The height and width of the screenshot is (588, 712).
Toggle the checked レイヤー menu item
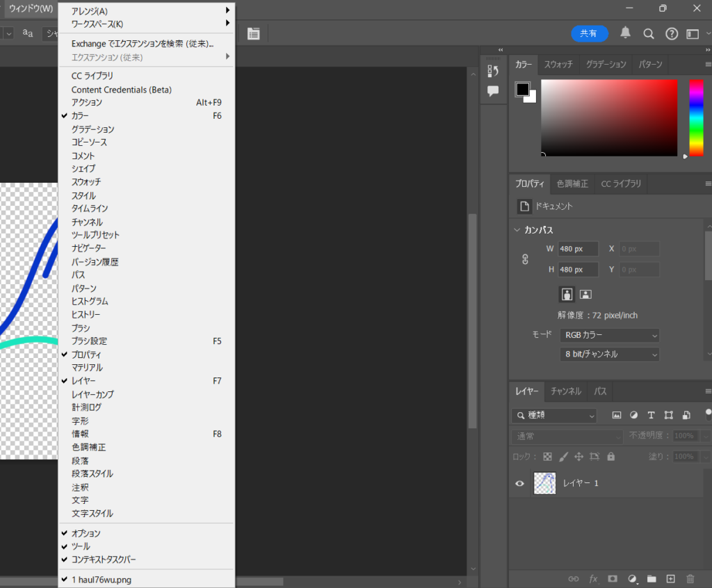[83, 381]
